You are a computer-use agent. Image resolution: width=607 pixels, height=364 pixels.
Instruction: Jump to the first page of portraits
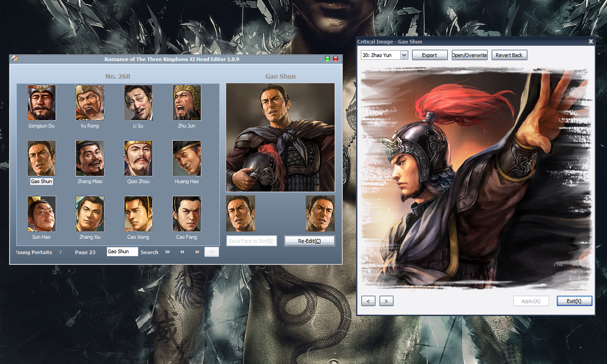(x=167, y=252)
